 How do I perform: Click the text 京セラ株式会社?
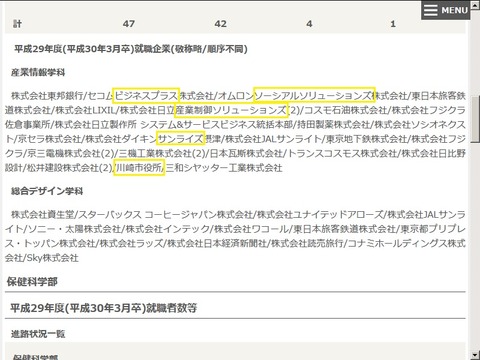pyautogui.click(x=50, y=139)
